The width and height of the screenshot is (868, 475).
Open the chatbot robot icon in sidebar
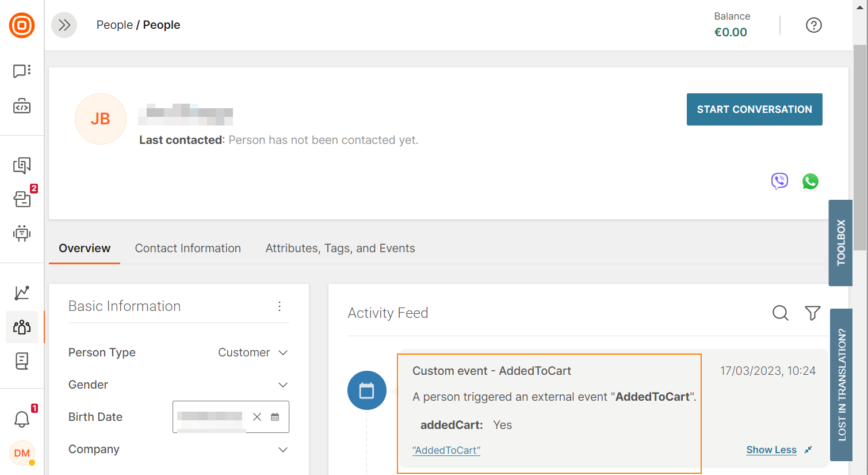(x=22, y=233)
